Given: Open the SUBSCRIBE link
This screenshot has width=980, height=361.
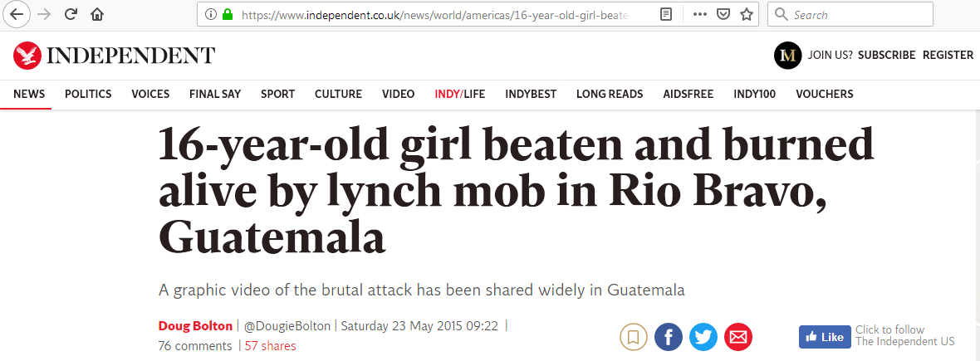Looking at the screenshot, I should tap(886, 55).
